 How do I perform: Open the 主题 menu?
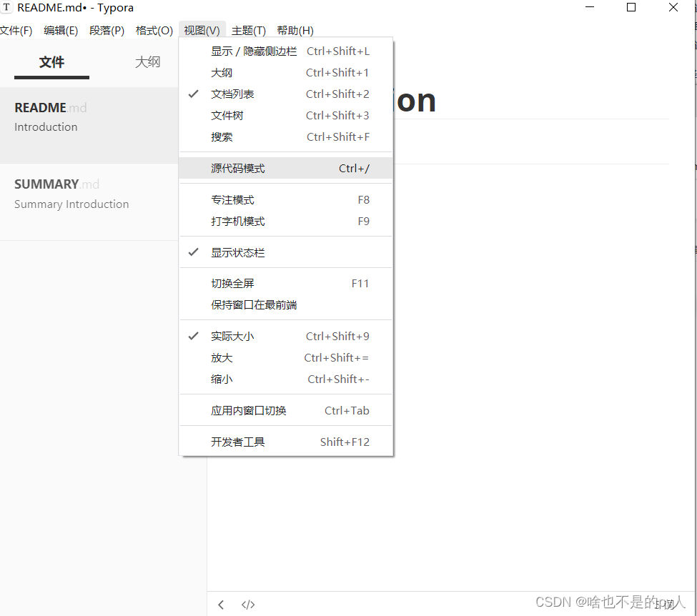click(247, 30)
